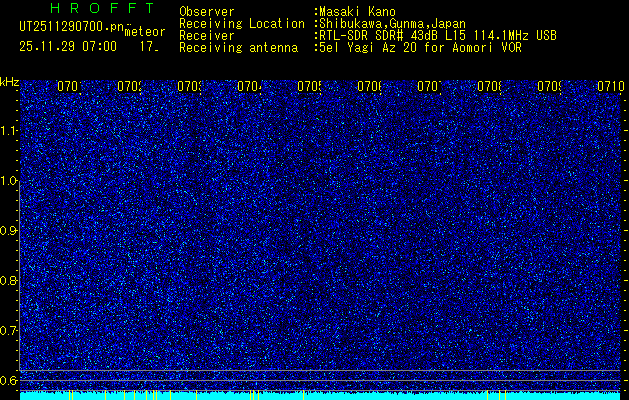This screenshot has width=629, height=400.
Task: Click the Receiver label
Action: (207, 36)
